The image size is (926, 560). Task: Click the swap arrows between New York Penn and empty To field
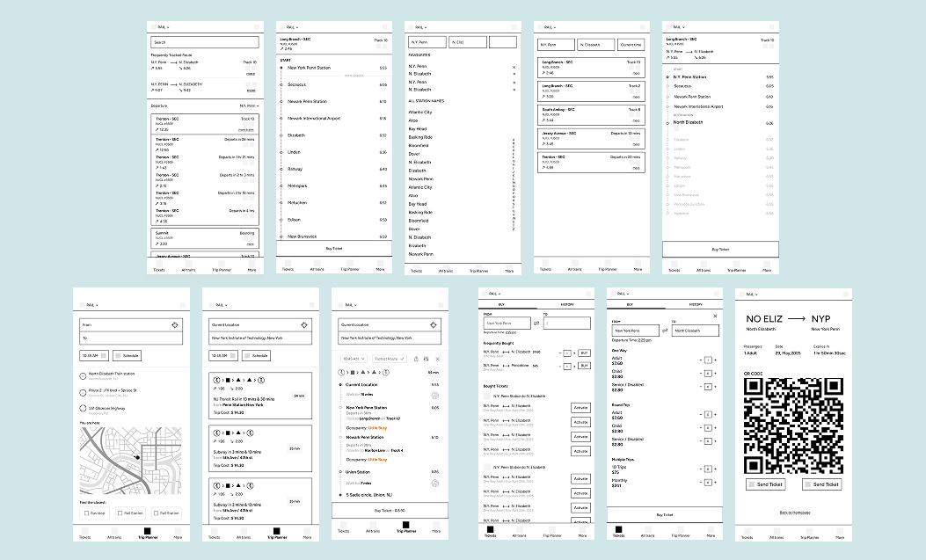point(537,324)
